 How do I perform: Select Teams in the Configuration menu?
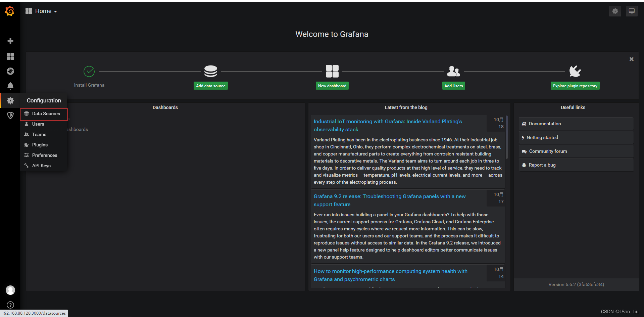44,135
